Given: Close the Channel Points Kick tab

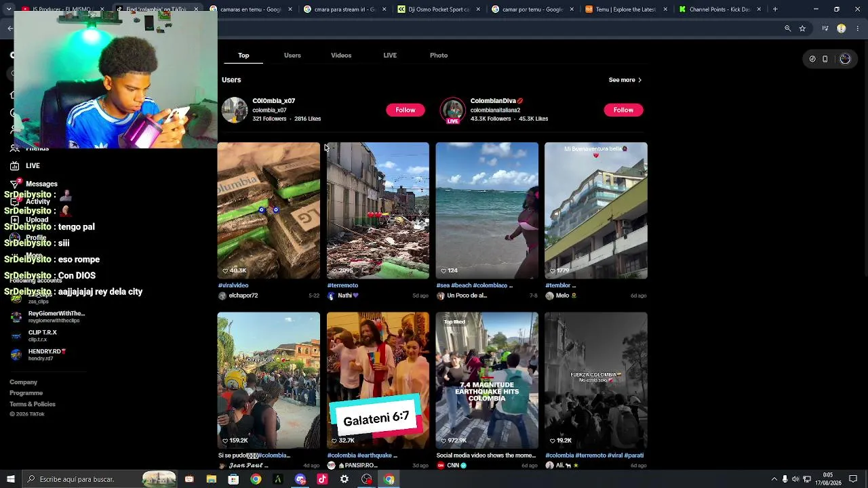Looking at the screenshot, I should click(758, 9).
